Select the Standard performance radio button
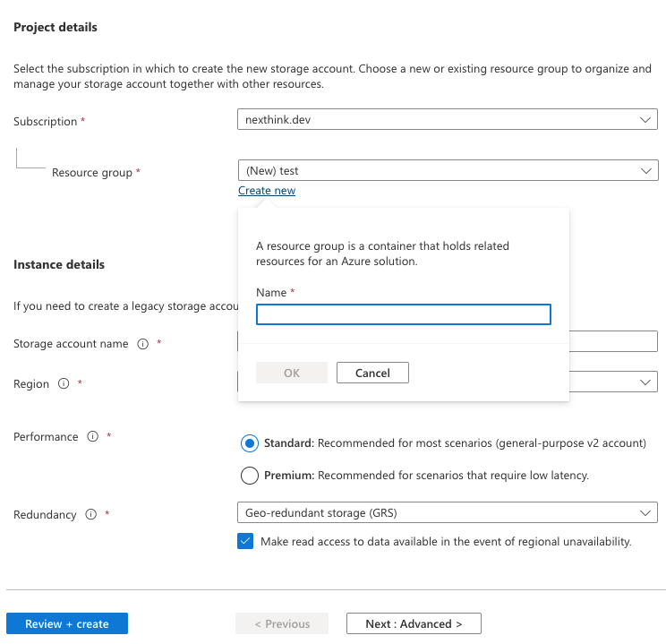666x644 pixels. coord(250,443)
